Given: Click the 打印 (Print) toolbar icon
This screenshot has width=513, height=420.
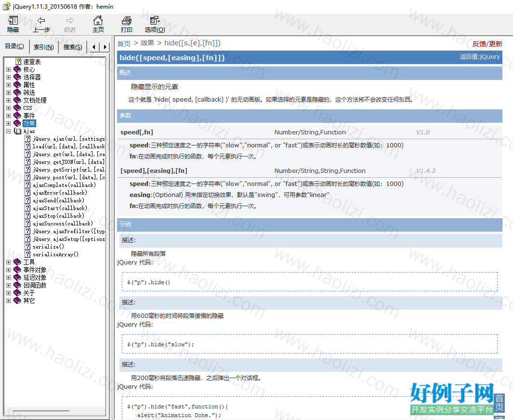Looking at the screenshot, I should coord(126,25).
